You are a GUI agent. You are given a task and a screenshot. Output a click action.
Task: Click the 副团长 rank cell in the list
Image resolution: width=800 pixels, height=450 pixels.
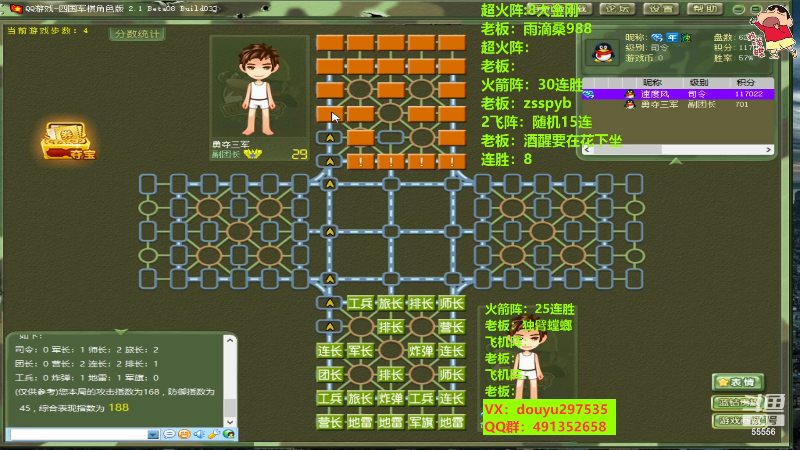[x=701, y=104]
